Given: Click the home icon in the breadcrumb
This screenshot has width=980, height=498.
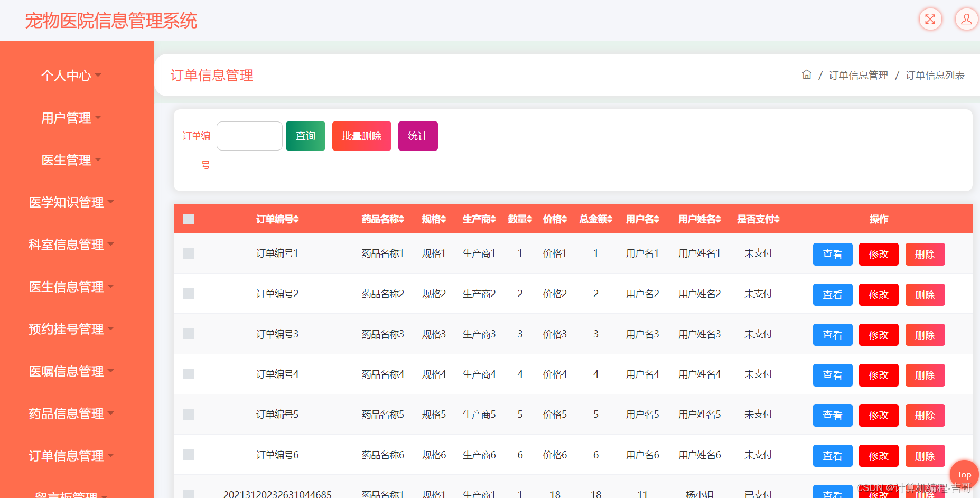Looking at the screenshot, I should [807, 74].
